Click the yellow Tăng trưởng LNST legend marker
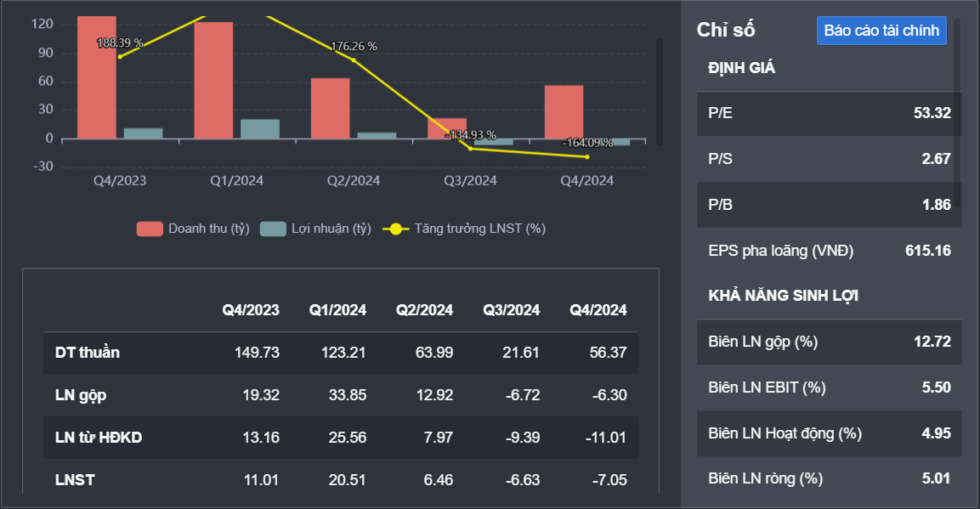This screenshot has width=980, height=509. tap(395, 229)
